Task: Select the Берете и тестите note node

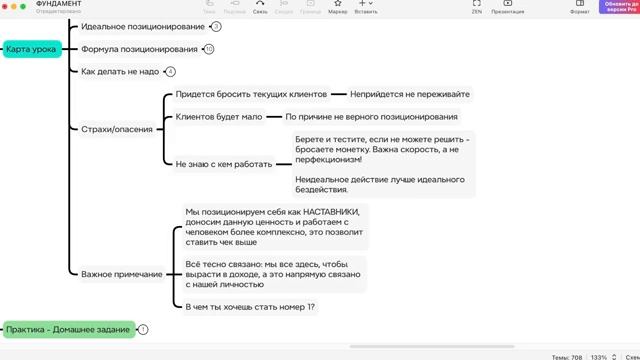Action: point(383,164)
